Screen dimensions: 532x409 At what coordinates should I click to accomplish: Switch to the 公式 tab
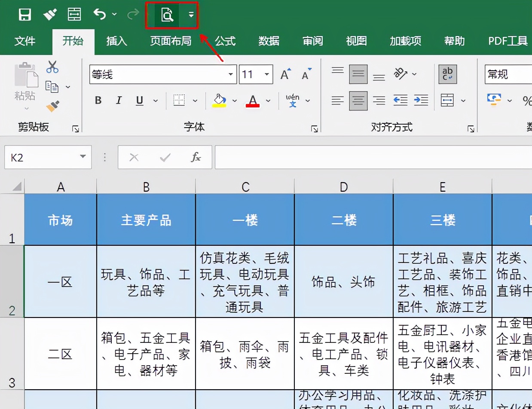click(x=225, y=41)
